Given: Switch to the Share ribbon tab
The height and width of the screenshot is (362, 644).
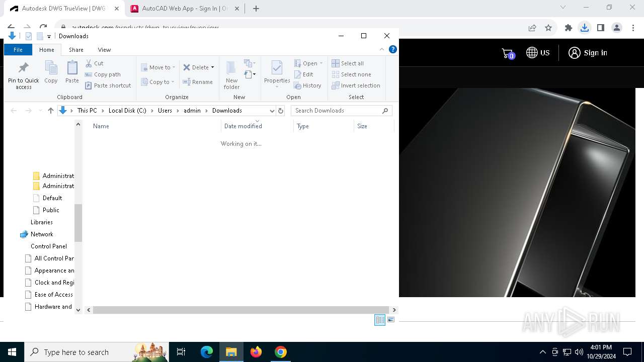Looking at the screenshot, I should 76,50.
